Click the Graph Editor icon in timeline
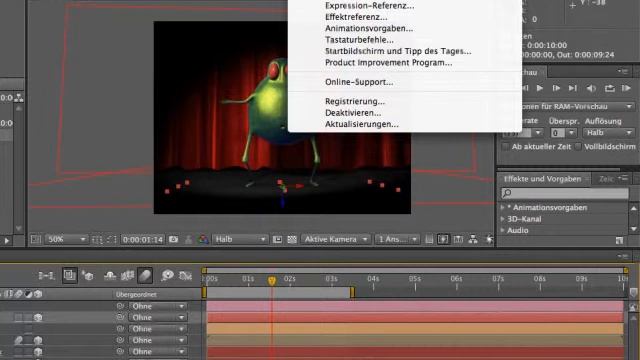This screenshot has height=360, width=640. pyautogui.click(x=185, y=276)
